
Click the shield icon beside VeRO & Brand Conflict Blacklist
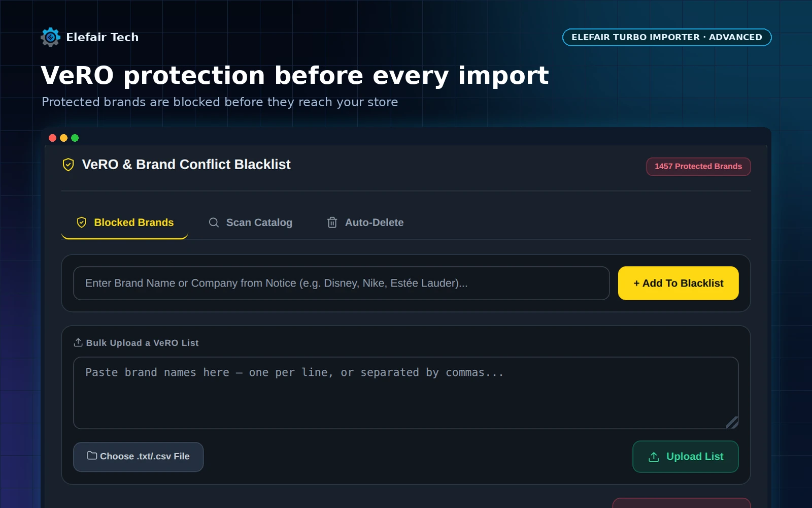point(68,165)
